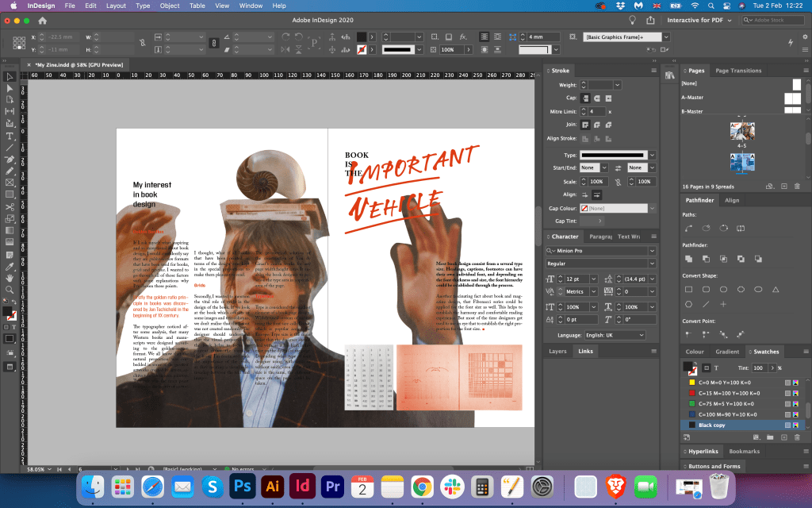Click the 4-5 spread thumbnail in Pages

(742, 133)
